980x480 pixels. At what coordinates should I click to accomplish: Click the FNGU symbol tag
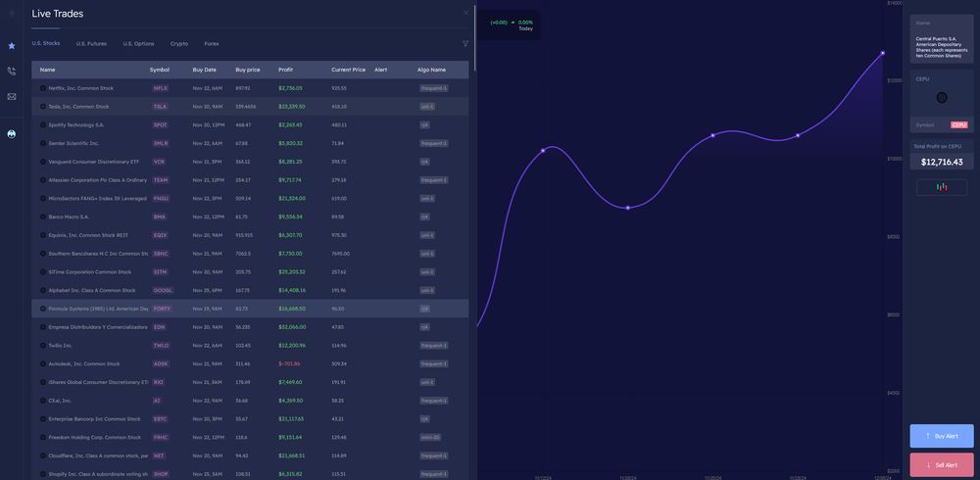click(x=161, y=199)
